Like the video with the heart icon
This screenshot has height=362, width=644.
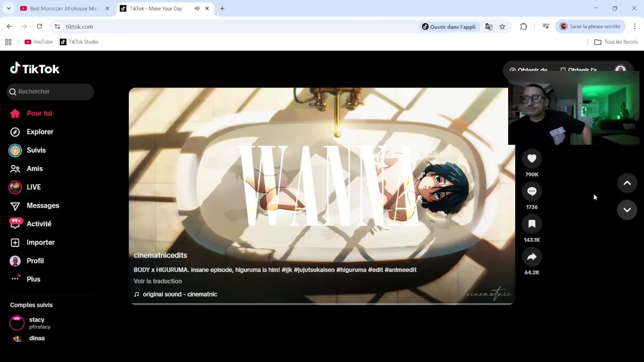tap(532, 158)
